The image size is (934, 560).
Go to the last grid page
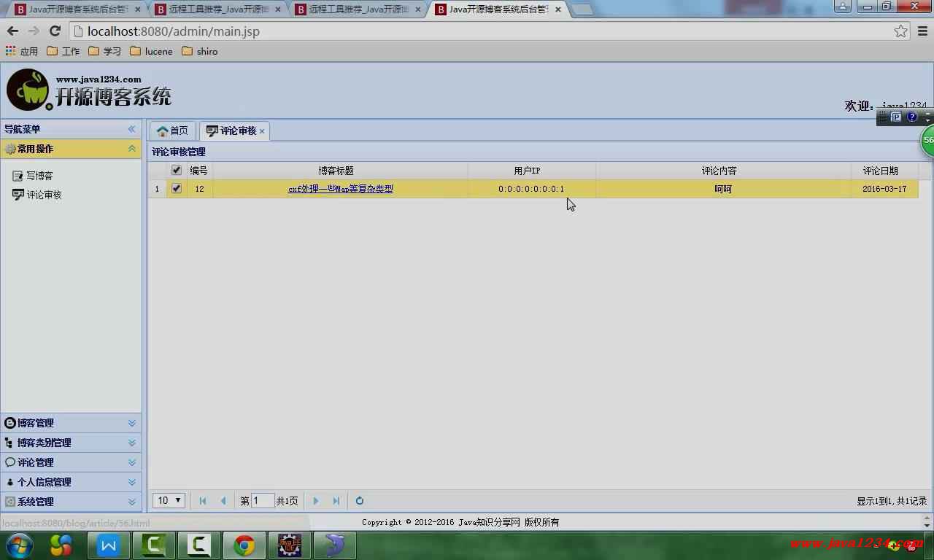pos(336,501)
